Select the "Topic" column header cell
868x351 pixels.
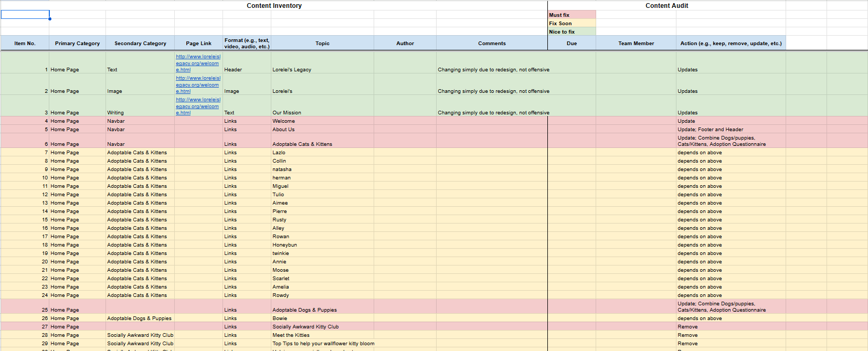click(x=322, y=43)
